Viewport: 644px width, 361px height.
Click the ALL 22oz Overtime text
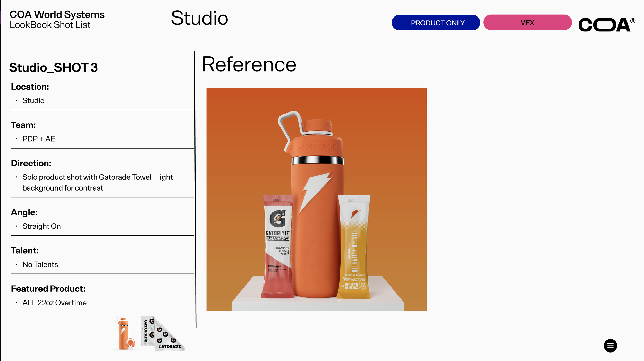coord(54,303)
